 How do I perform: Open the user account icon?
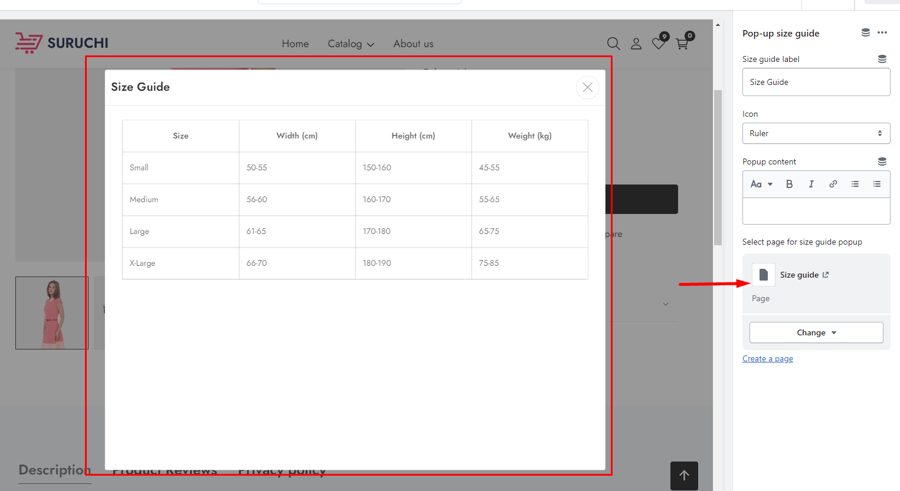click(x=636, y=44)
